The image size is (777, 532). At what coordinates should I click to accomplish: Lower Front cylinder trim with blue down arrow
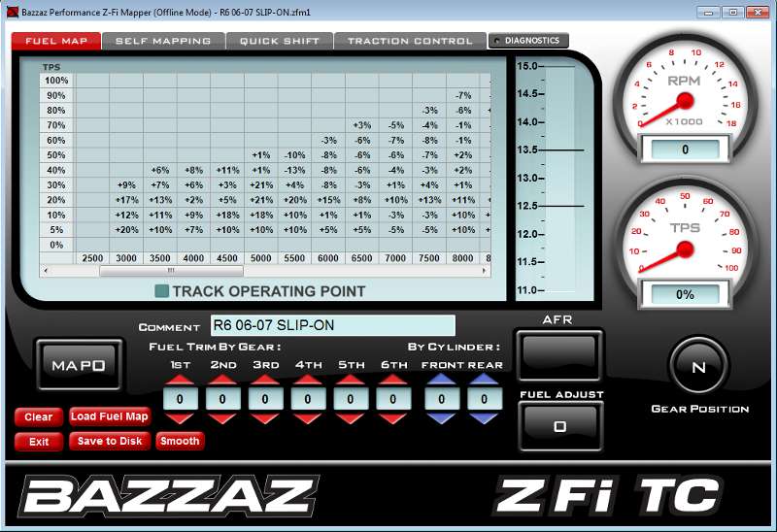(x=442, y=418)
